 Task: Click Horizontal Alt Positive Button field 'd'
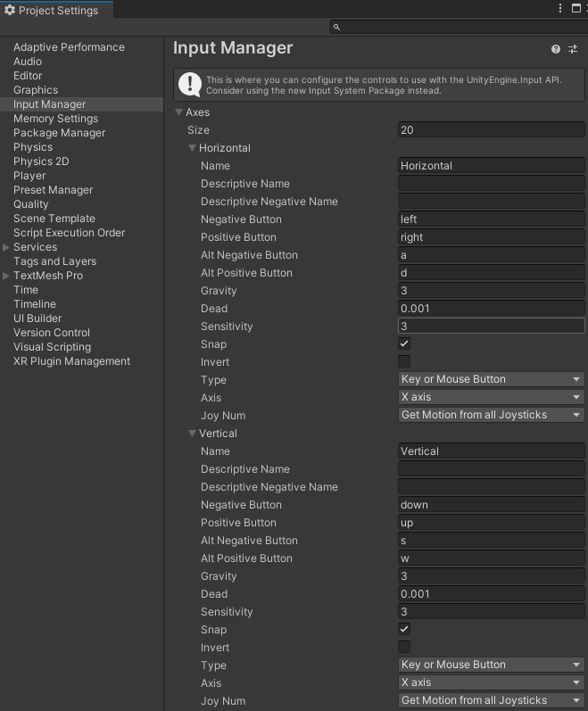click(x=491, y=272)
